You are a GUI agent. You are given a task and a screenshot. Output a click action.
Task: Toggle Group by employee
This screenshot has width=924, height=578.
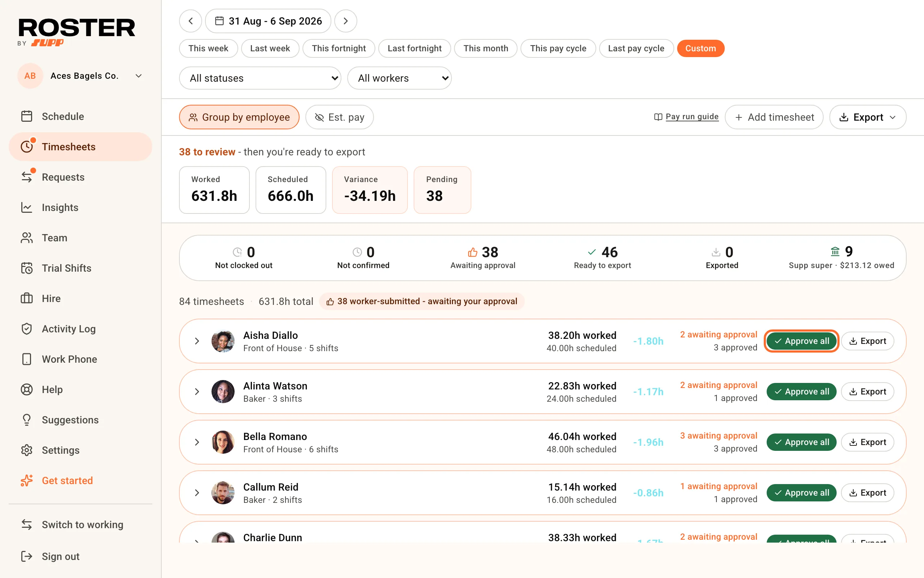pos(239,117)
